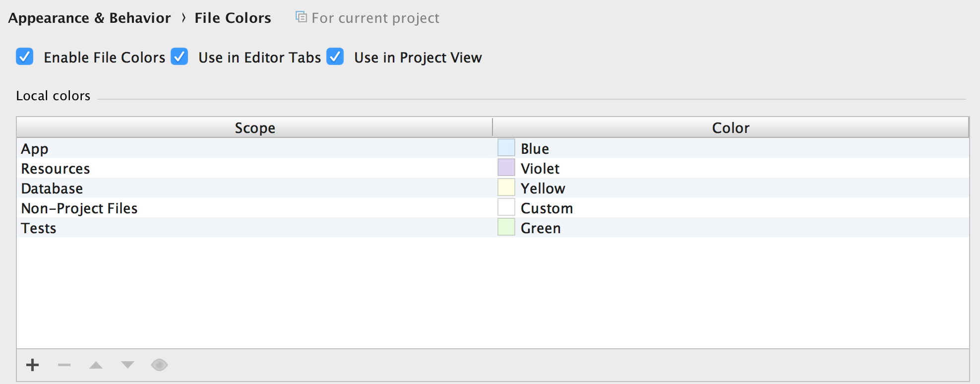Edit the Violet color for Resources
Screen dimensions: 980x384
pyautogui.click(x=505, y=167)
